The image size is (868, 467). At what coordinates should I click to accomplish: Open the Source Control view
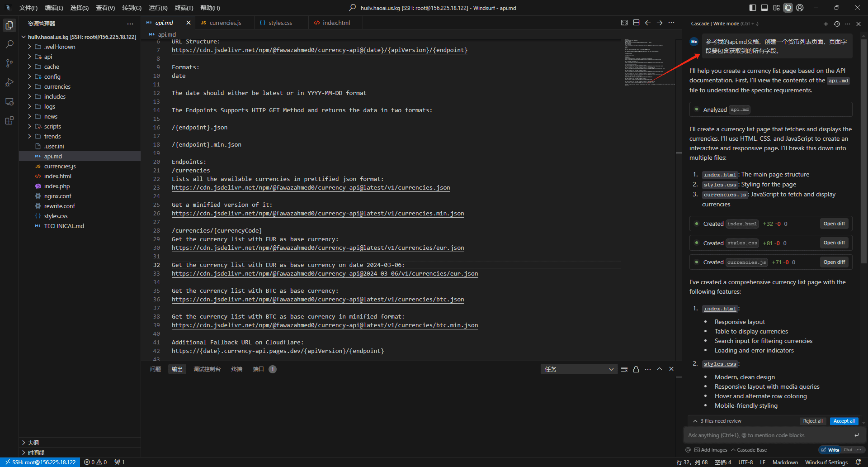(x=9, y=63)
